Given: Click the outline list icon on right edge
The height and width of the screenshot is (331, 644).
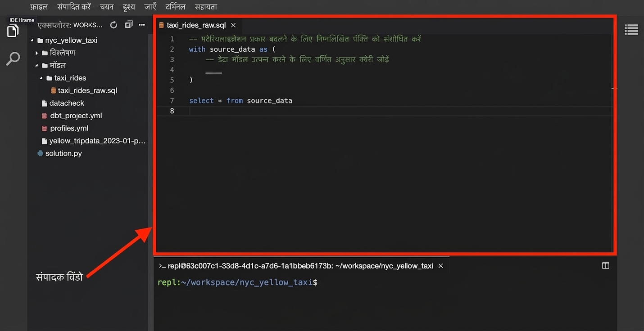Looking at the screenshot, I should click(x=631, y=30).
